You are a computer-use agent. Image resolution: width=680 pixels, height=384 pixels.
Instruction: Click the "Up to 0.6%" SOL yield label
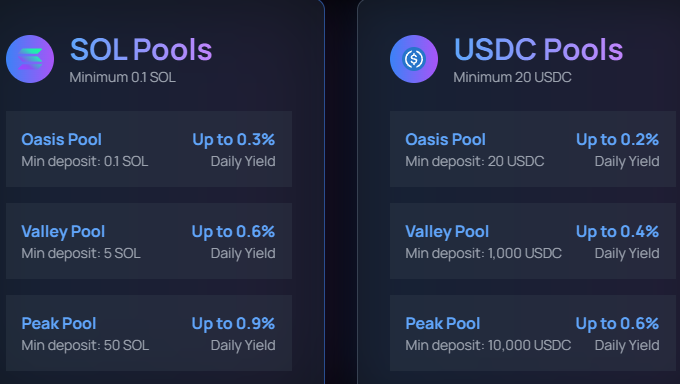233,232
